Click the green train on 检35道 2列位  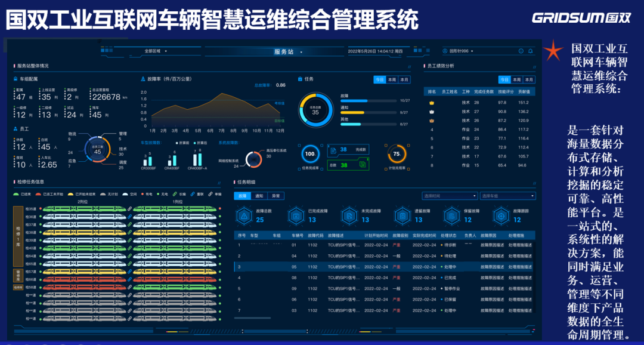85,209
